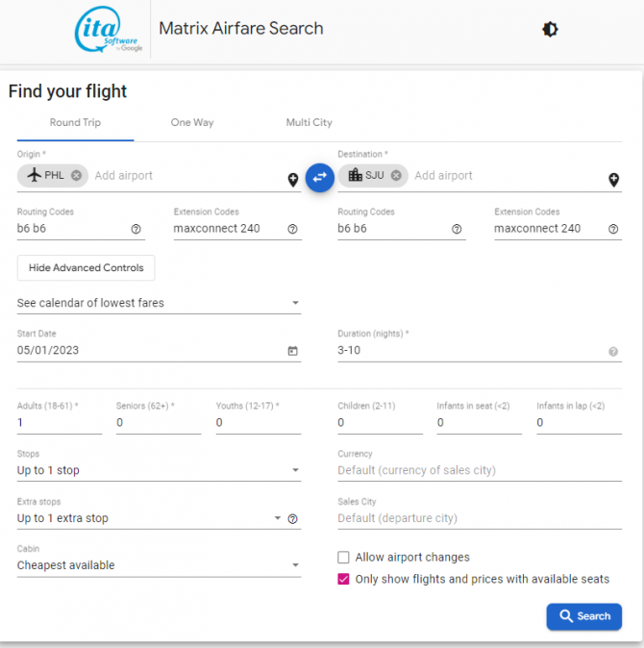Click the Search button
The width and height of the screenshot is (644, 648).
coord(584,616)
